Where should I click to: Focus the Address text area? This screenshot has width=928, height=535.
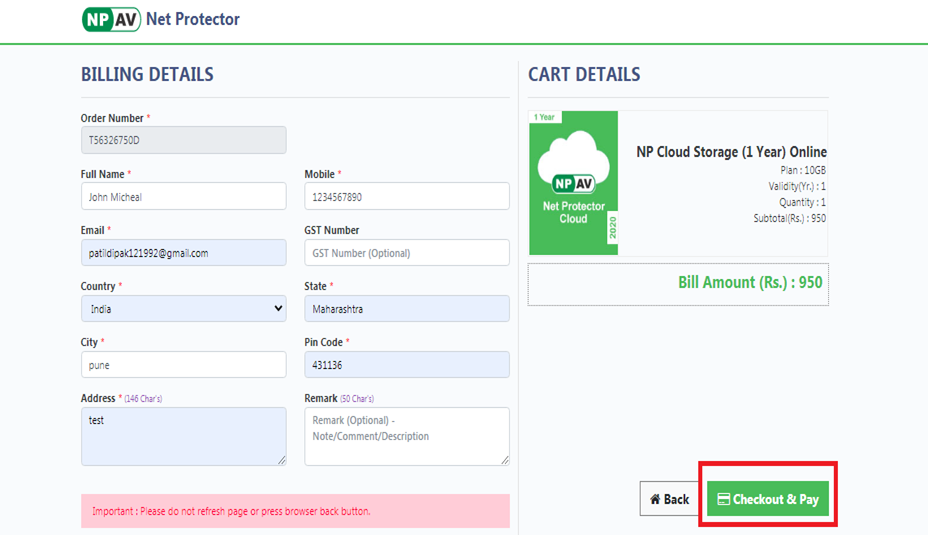tap(183, 436)
